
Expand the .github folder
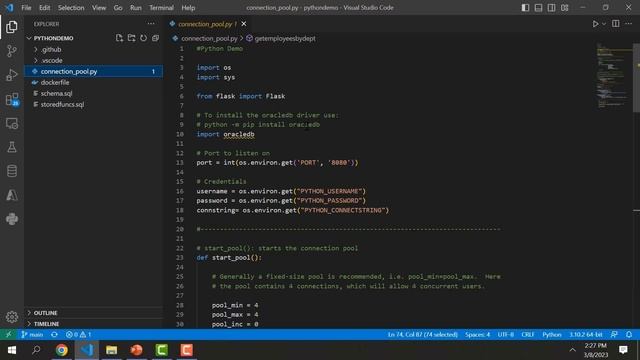pyautogui.click(x=51, y=49)
